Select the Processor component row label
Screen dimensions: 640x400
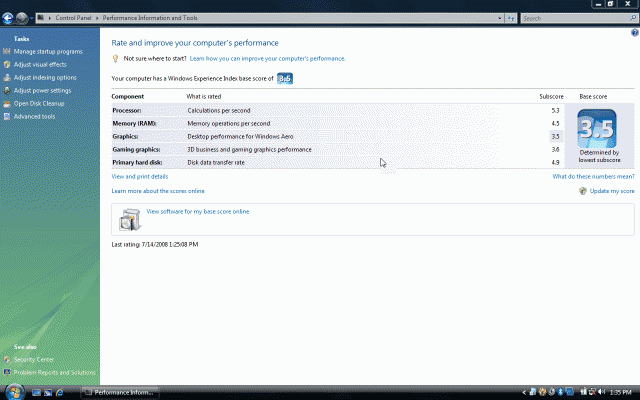(127, 111)
